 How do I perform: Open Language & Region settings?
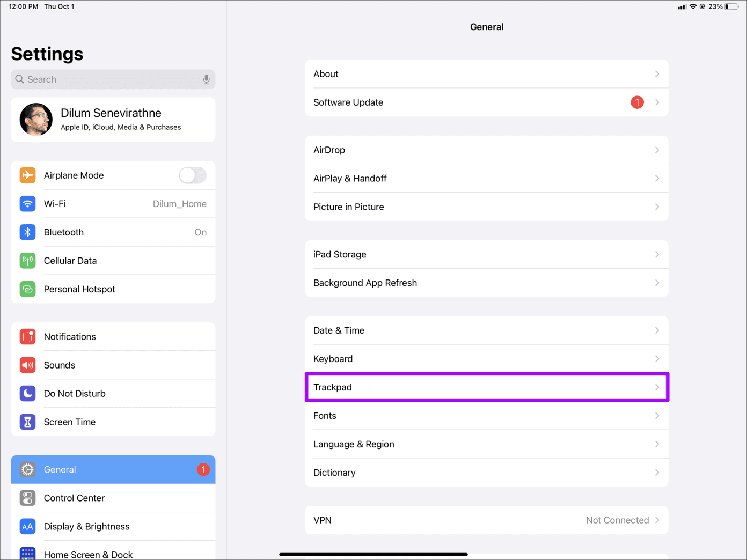pyautogui.click(x=487, y=444)
